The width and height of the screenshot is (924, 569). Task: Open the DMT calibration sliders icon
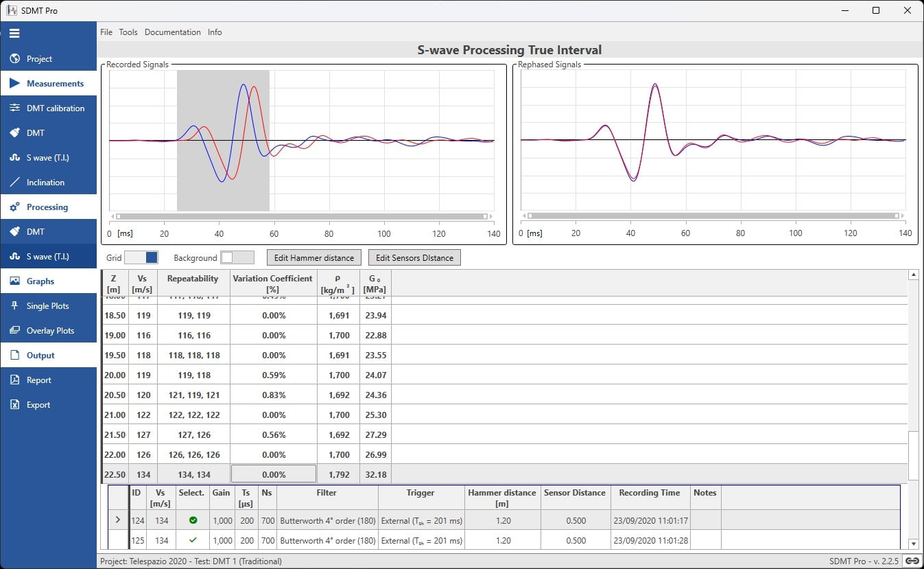(x=14, y=108)
